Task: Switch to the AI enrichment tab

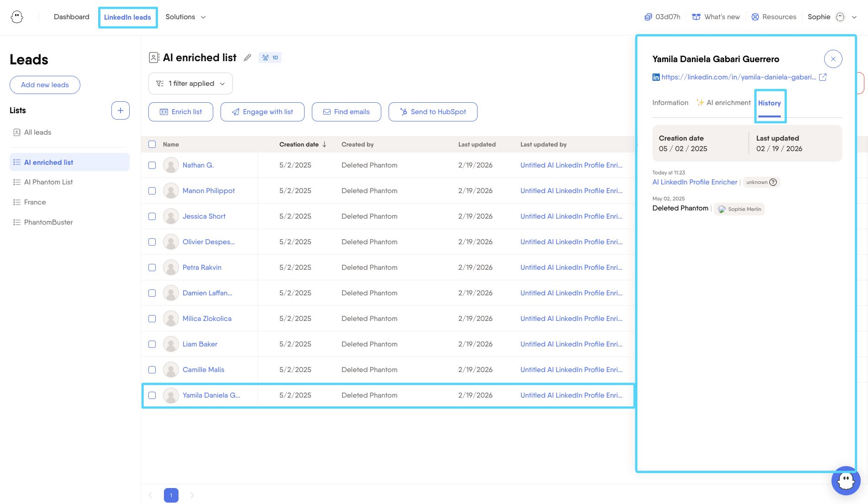Action: point(723,103)
